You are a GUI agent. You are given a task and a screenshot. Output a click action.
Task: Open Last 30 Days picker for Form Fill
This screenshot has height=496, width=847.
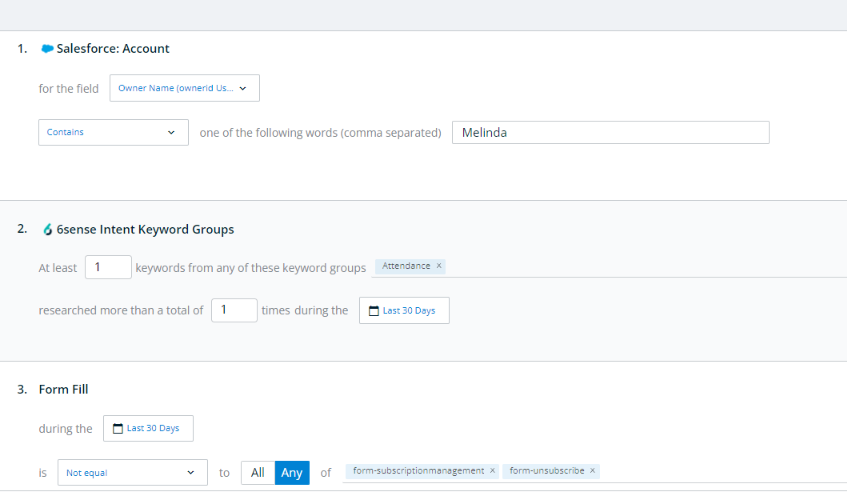click(148, 428)
